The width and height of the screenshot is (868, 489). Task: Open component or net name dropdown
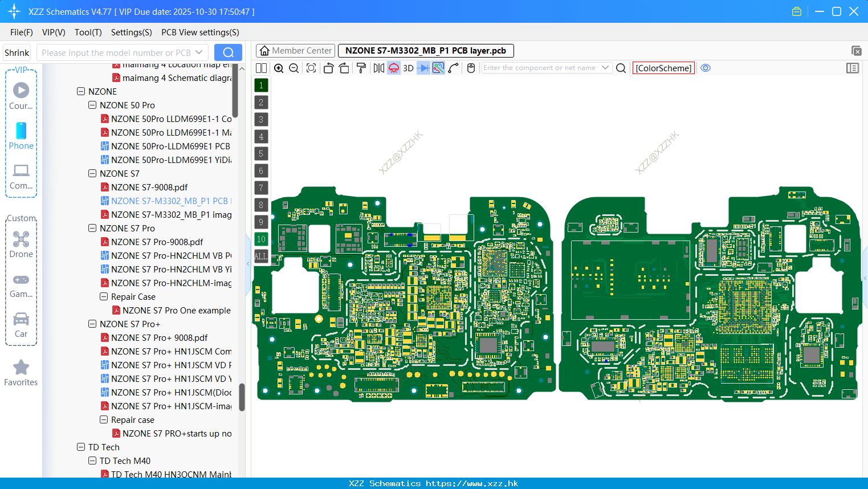point(605,68)
